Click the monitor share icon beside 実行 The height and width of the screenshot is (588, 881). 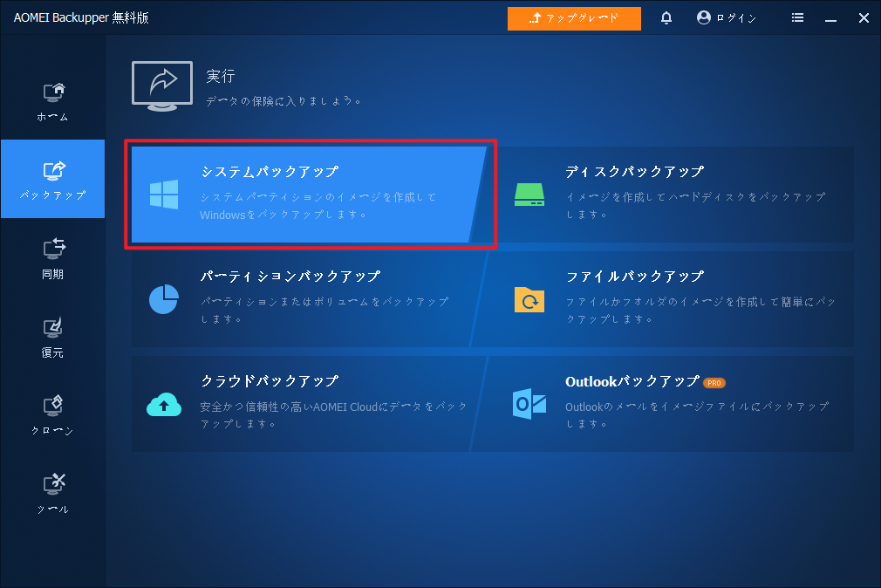tap(162, 86)
